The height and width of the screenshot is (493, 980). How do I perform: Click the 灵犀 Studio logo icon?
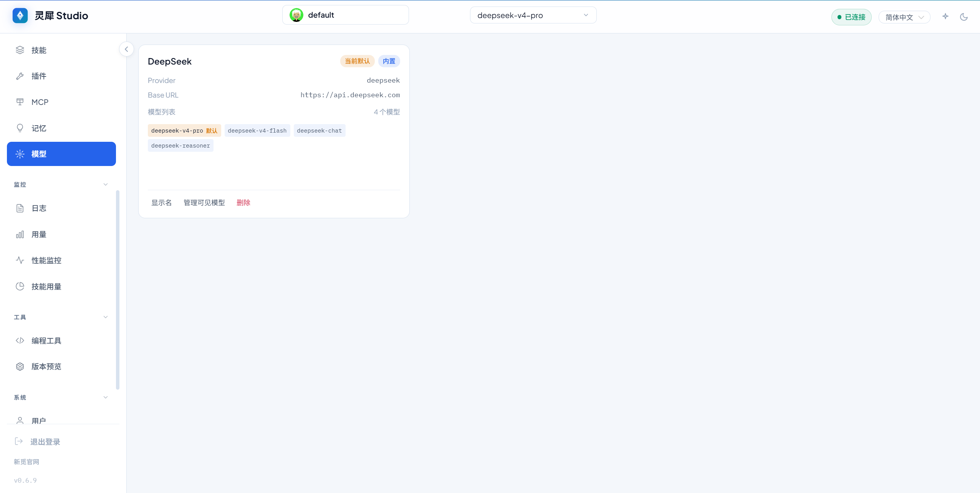click(20, 15)
